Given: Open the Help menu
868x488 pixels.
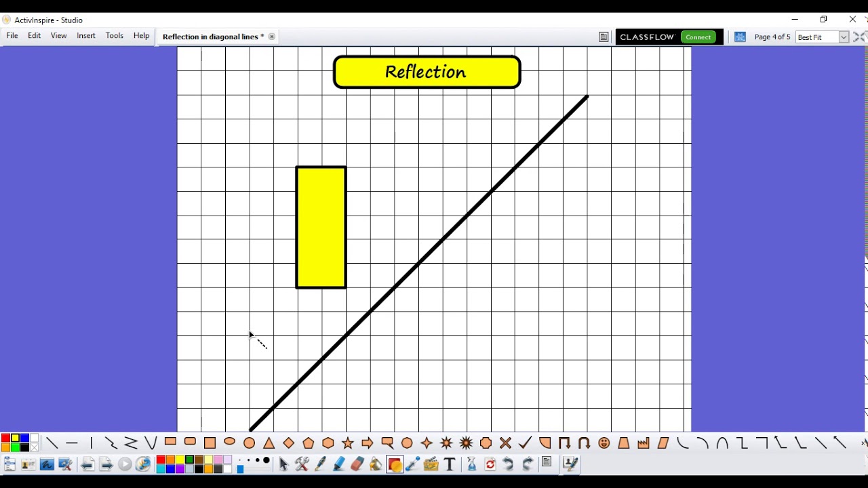Looking at the screenshot, I should 141,36.
